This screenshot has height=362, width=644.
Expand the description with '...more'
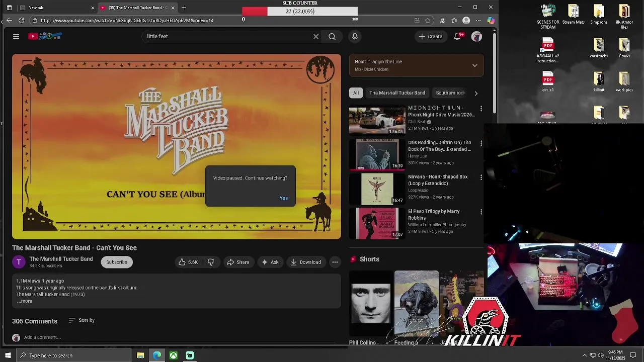pos(25,301)
